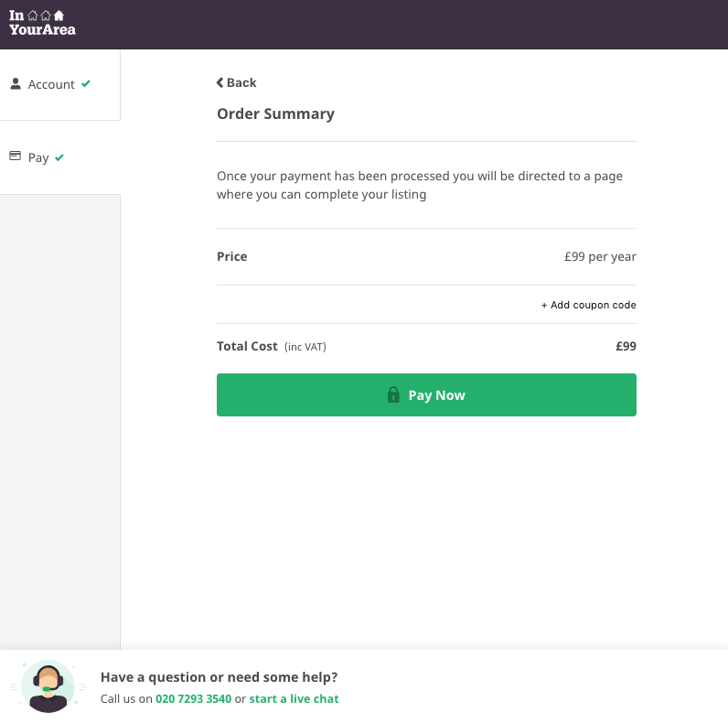The image size is (728, 723).
Task: Click the green checkmark next to Account
Action: [86, 83]
